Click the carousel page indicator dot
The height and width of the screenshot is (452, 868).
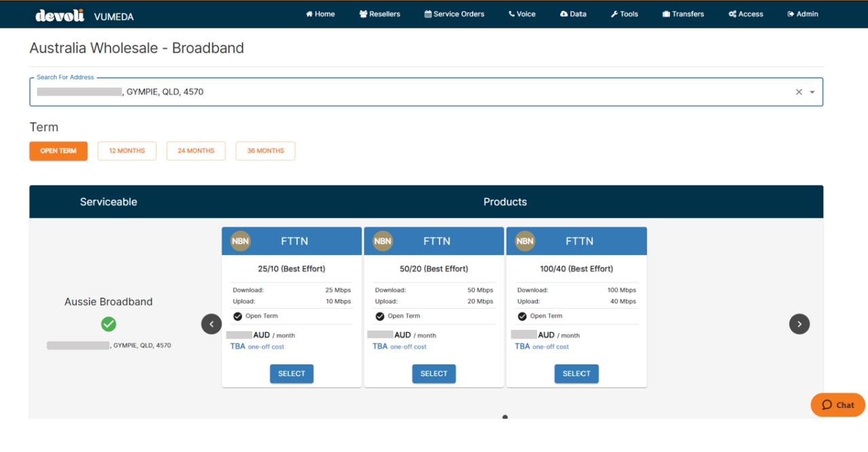(505, 417)
